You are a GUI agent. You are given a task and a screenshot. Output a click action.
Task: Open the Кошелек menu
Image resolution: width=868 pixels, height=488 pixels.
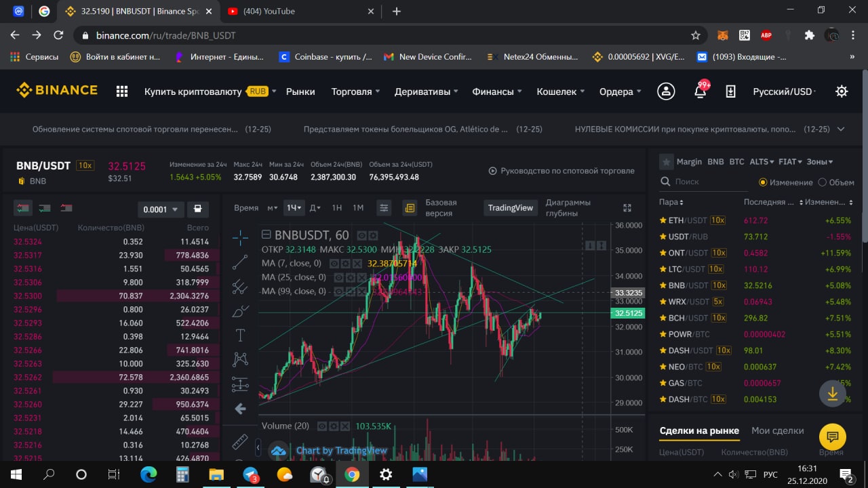pos(561,91)
